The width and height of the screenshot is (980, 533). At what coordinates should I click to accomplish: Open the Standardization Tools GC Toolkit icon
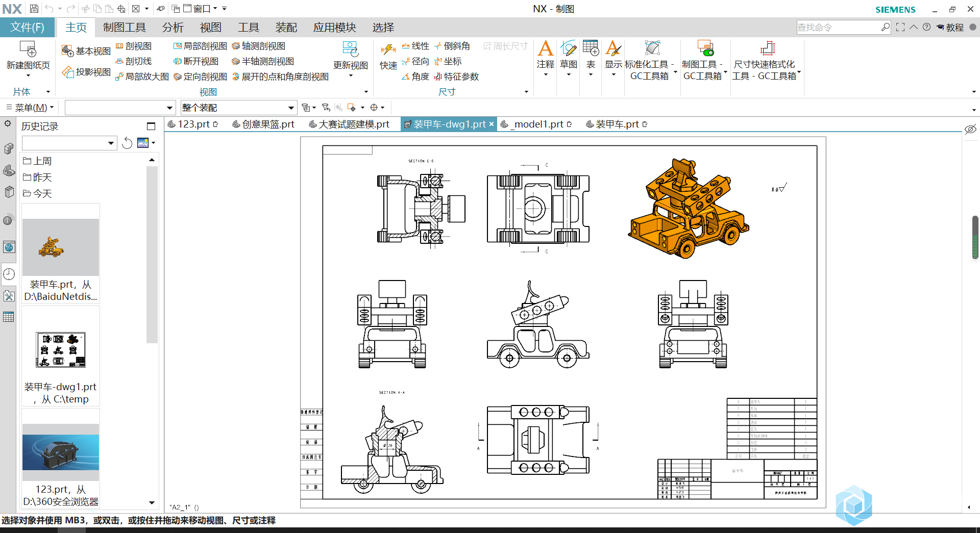tap(652, 48)
